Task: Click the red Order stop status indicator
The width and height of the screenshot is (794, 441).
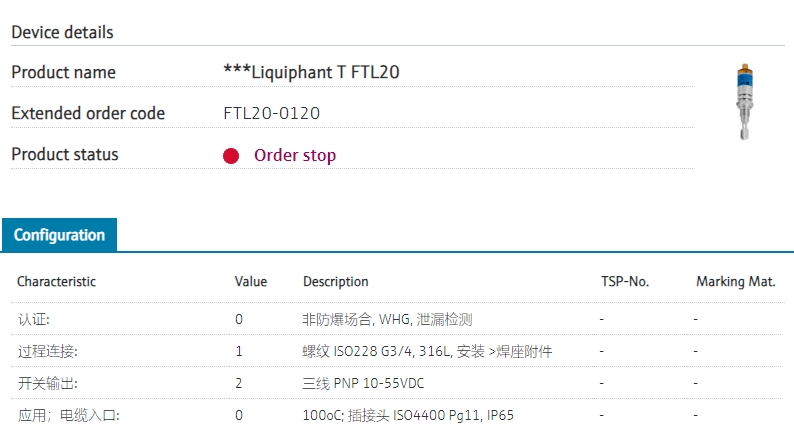Action: 231,156
